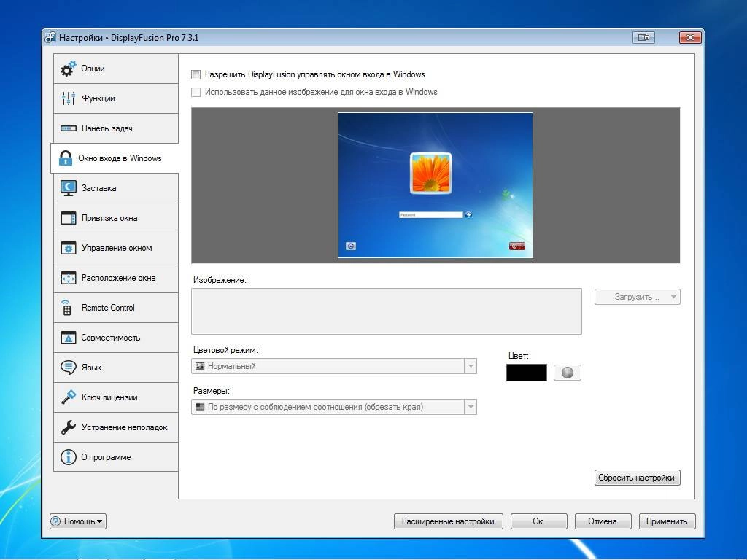Switch to the Функции tab
747x560 pixels.
116,98
